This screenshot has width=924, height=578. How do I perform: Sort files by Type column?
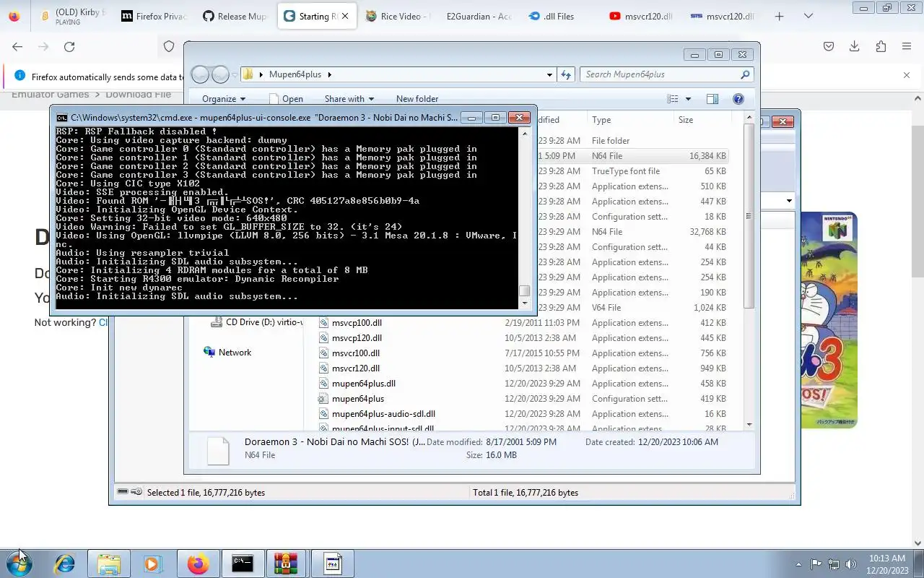point(630,120)
